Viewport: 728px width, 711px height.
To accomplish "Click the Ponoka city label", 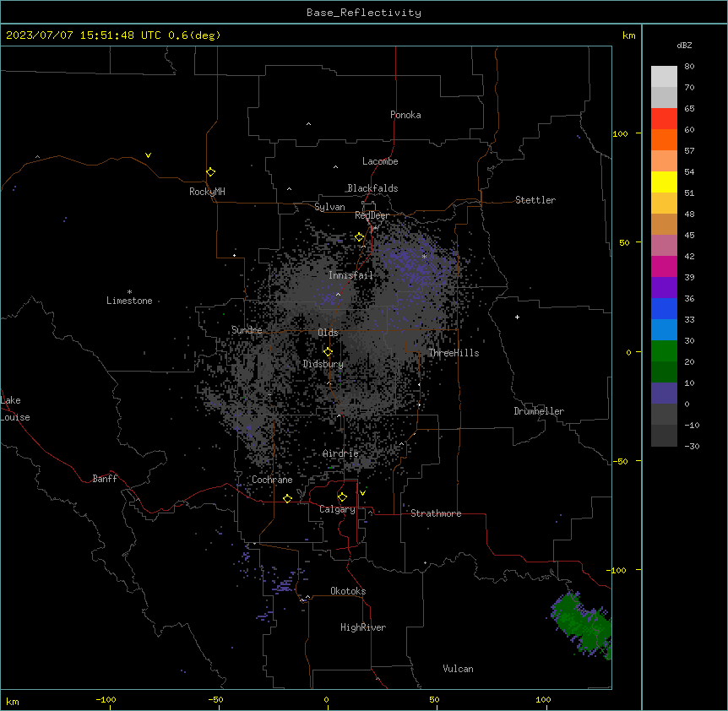I will coord(405,115).
